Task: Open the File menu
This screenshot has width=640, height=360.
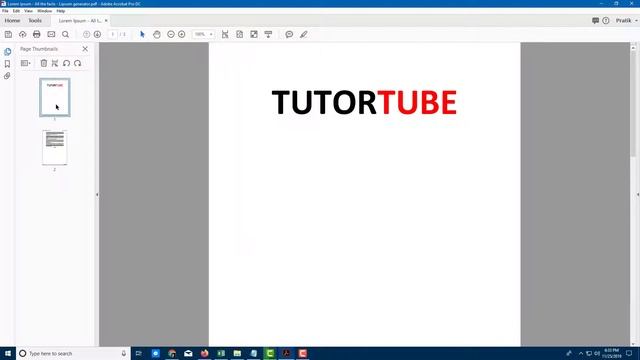Action: click(5, 11)
